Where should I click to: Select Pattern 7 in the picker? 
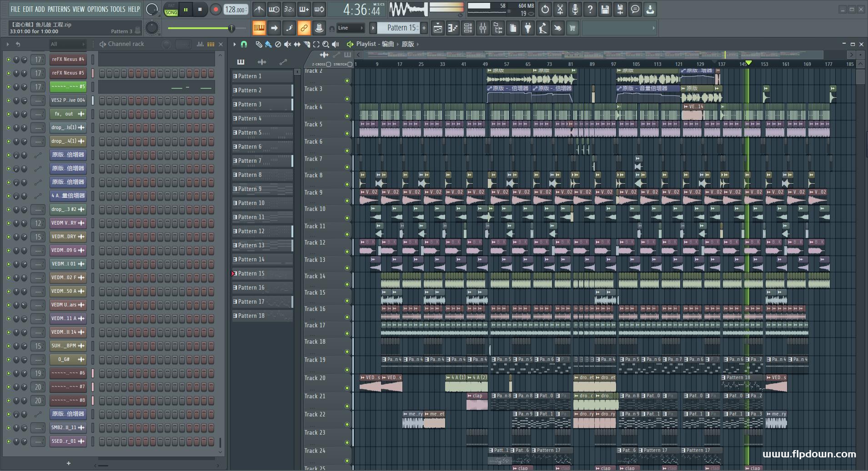pos(262,160)
